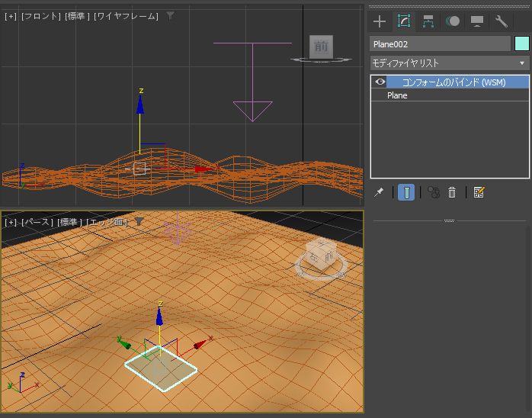The height and width of the screenshot is (418, 532).
Task: Click the red X gizmo arrow in perspective
Action: pos(200,344)
